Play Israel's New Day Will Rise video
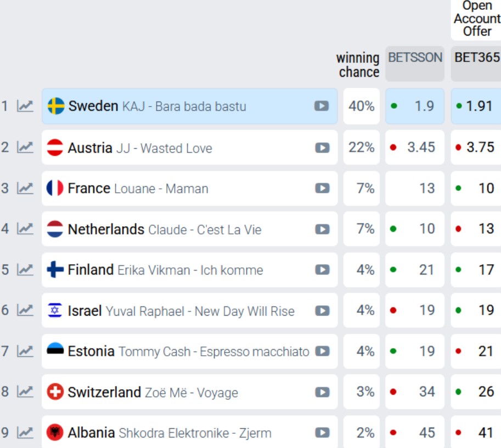The width and height of the screenshot is (501, 448). tap(322, 311)
